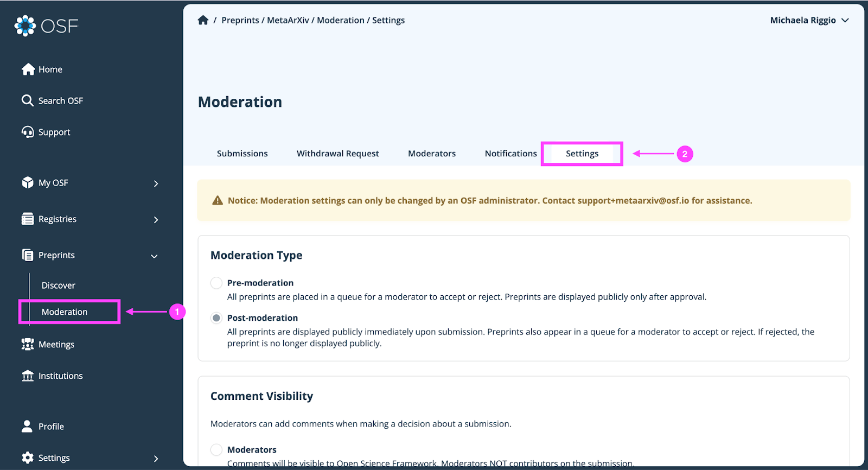This screenshot has height=470, width=868.
Task: Open Search OSF link
Action: [61, 101]
